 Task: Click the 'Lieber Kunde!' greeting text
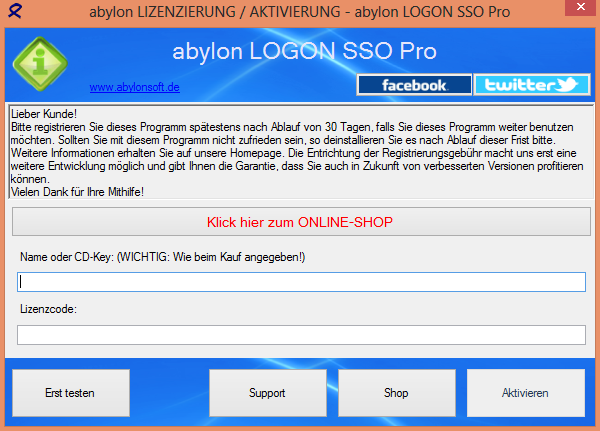click(44, 114)
